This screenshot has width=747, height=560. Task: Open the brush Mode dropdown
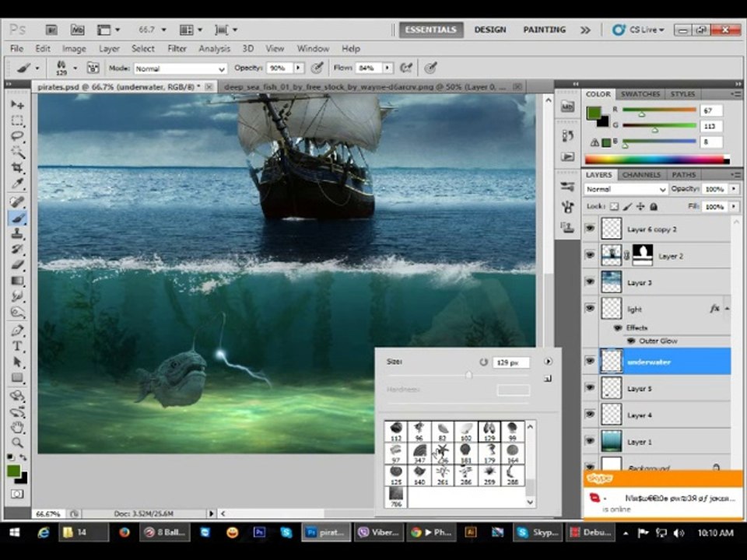click(180, 68)
